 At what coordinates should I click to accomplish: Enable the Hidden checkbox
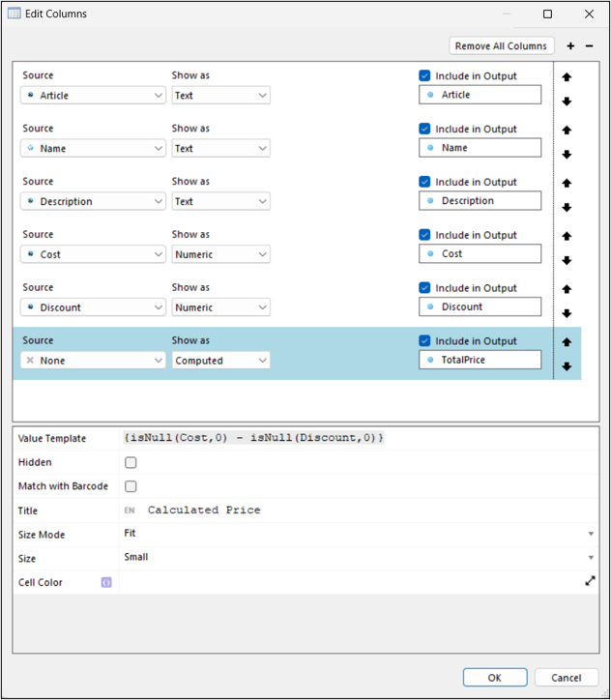(131, 463)
